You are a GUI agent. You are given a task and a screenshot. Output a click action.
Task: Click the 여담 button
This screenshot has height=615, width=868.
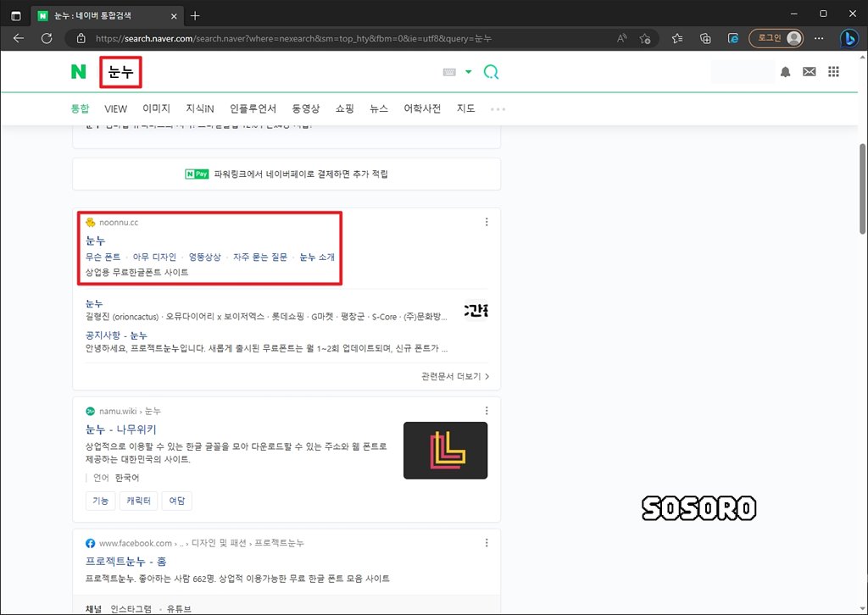point(176,501)
